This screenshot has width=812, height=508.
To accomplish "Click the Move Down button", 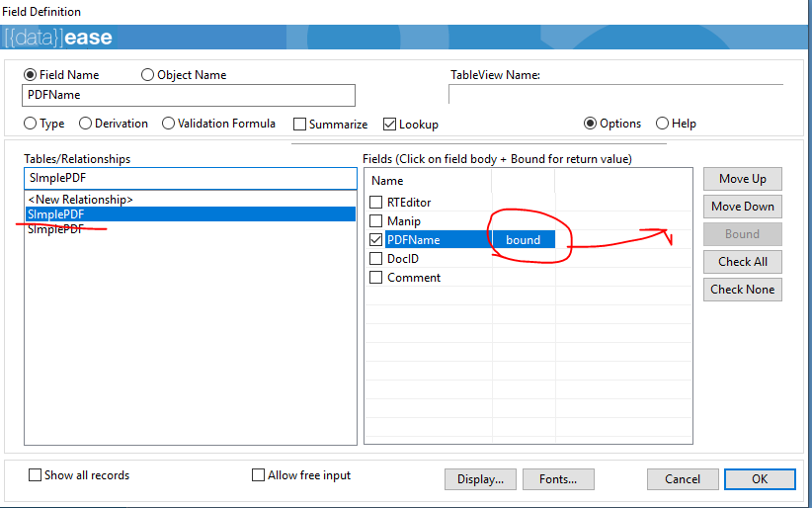I will coord(743,207).
